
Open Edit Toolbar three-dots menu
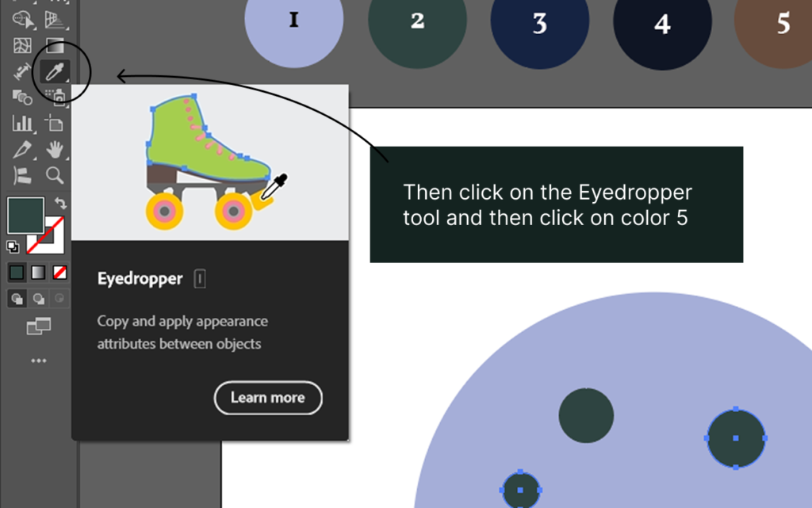coord(38,361)
